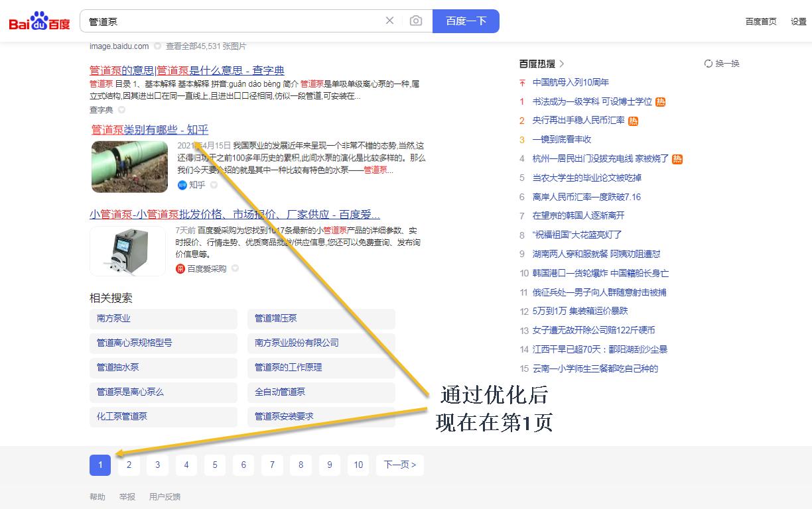Click the green pipeline pump thumbnail
Image resolution: width=812 pixels, height=509 pixels.
[129, 166]
